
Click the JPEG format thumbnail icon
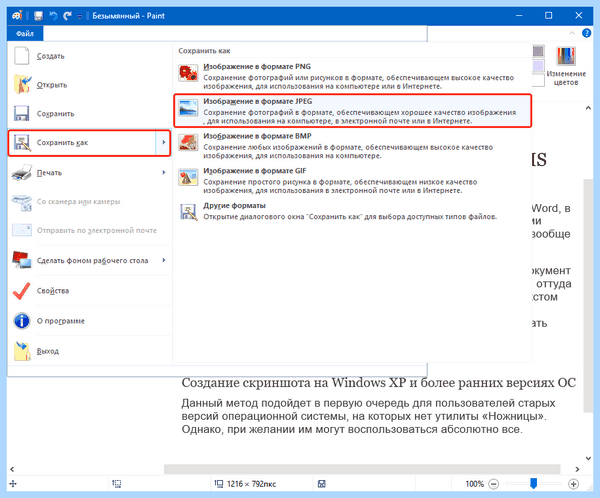click(x=188, y=108)
